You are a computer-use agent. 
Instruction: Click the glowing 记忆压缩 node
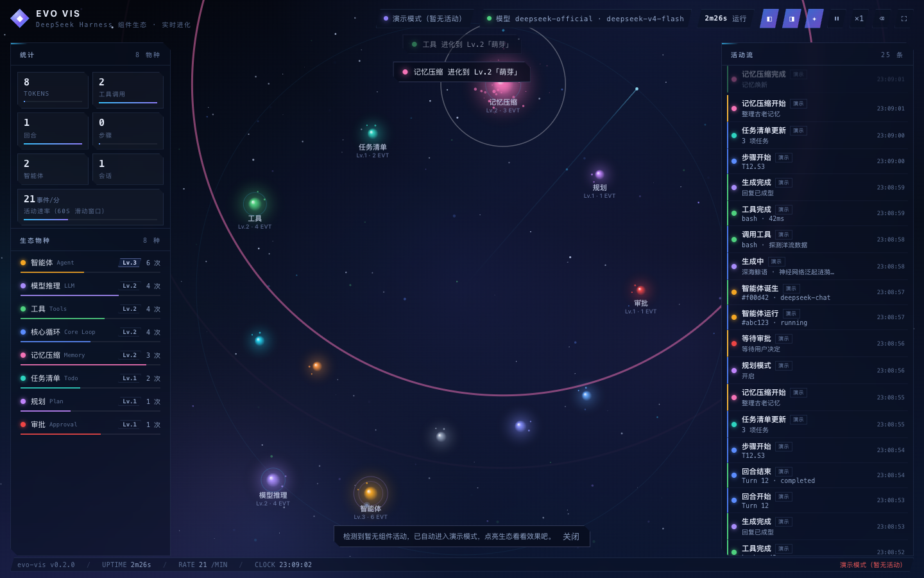pyautogui.click(x=502, y=85)
